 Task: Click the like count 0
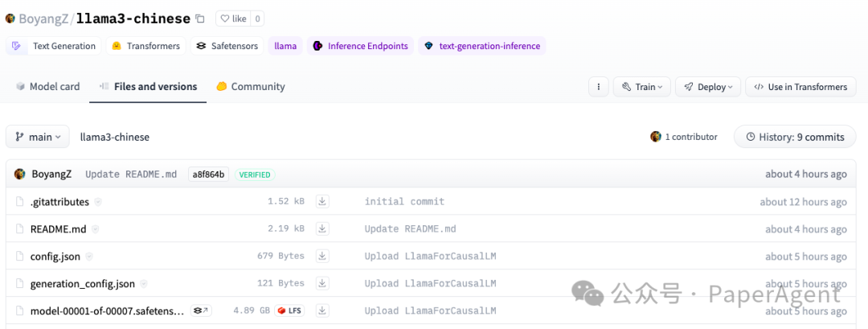pos(257,19)
